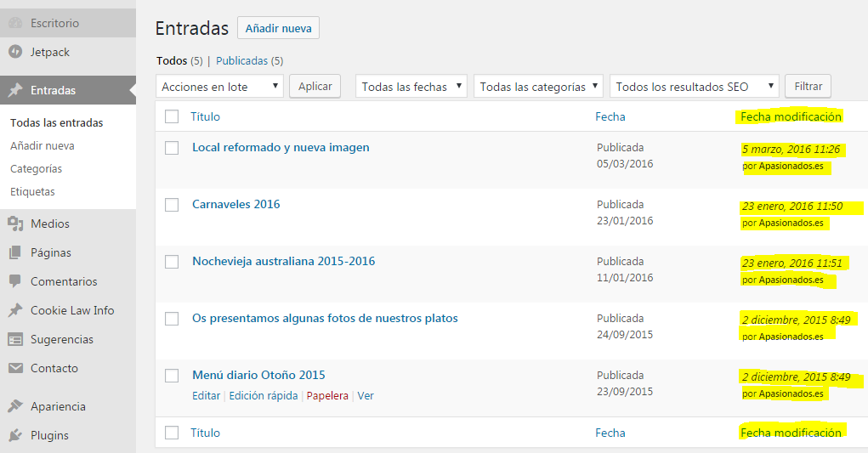This screenshot has height=453, width=868.
Task: Open Medios in the sidebar
Action: point(67,224)
